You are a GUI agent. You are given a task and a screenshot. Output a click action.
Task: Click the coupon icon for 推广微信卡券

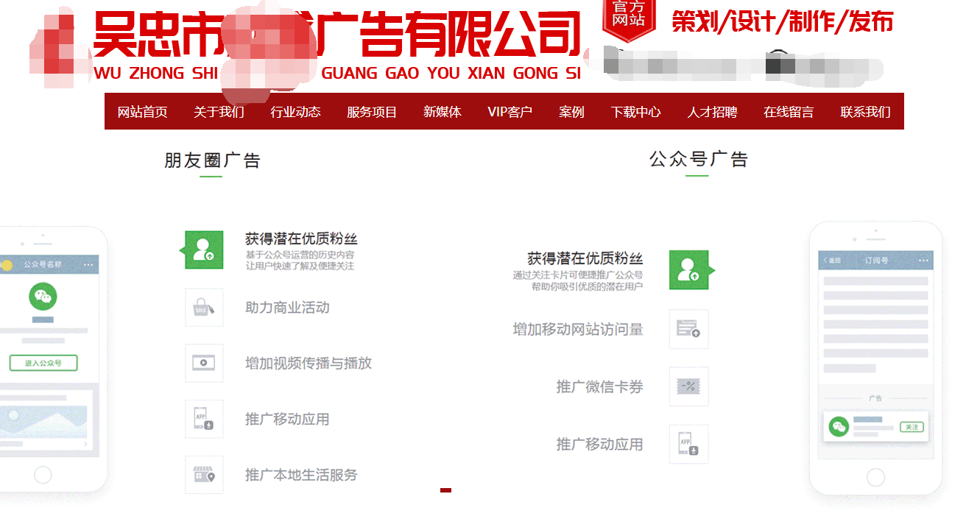point(688,386)
